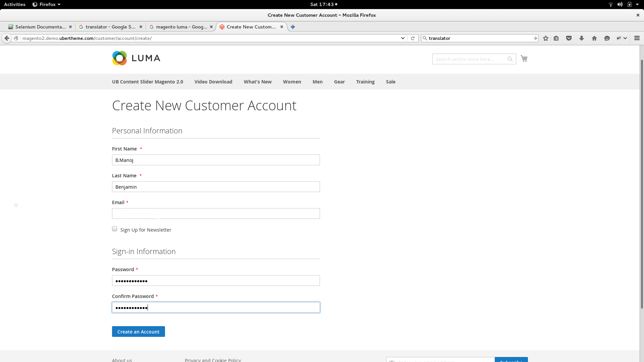Open the Firefox hamburger menu
This screenshot has width=644, height=362.
pos(637,38)
